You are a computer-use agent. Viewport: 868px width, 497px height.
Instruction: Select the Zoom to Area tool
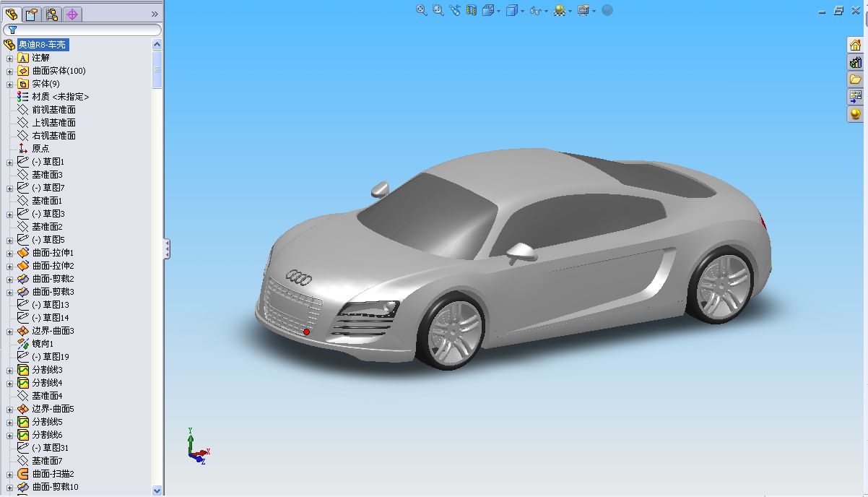click(x=438, y=10)
